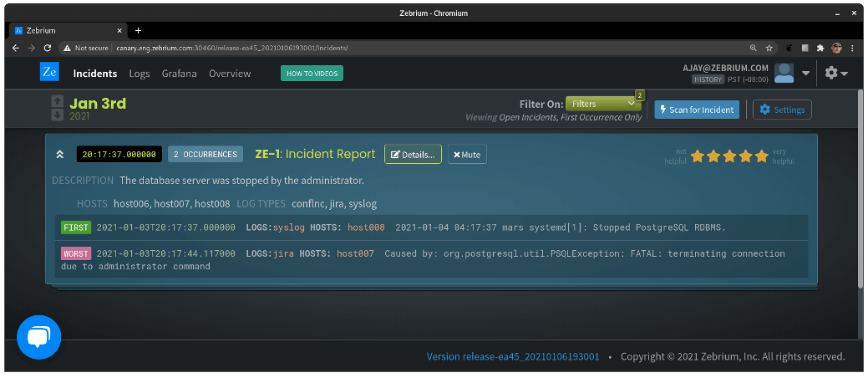Open the Overview tab

pos(230,73)
